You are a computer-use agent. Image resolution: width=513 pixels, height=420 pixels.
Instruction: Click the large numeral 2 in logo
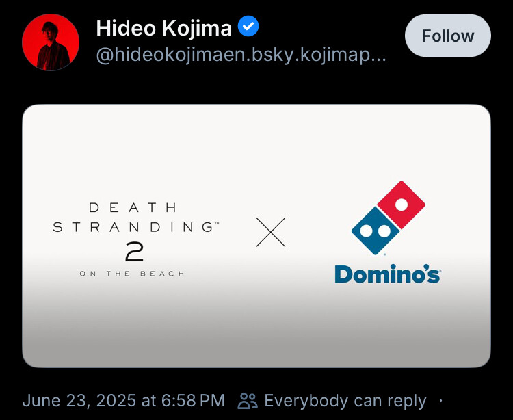pyautogui.click(x=135, y=252)
